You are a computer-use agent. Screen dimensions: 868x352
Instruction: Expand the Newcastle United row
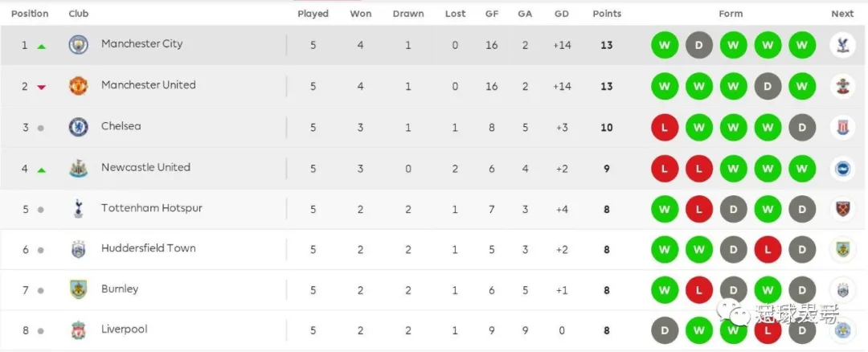pyautogui.click(x=434, y=168)
